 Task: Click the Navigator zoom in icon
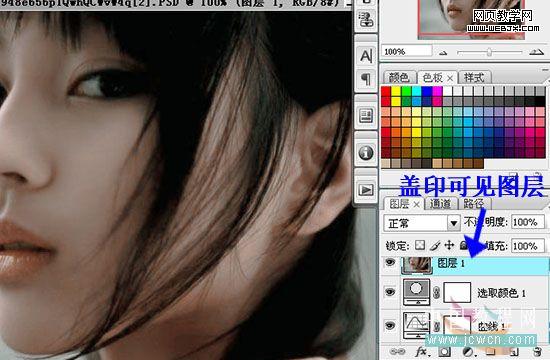pyautogui.click(x=536, y=52)
